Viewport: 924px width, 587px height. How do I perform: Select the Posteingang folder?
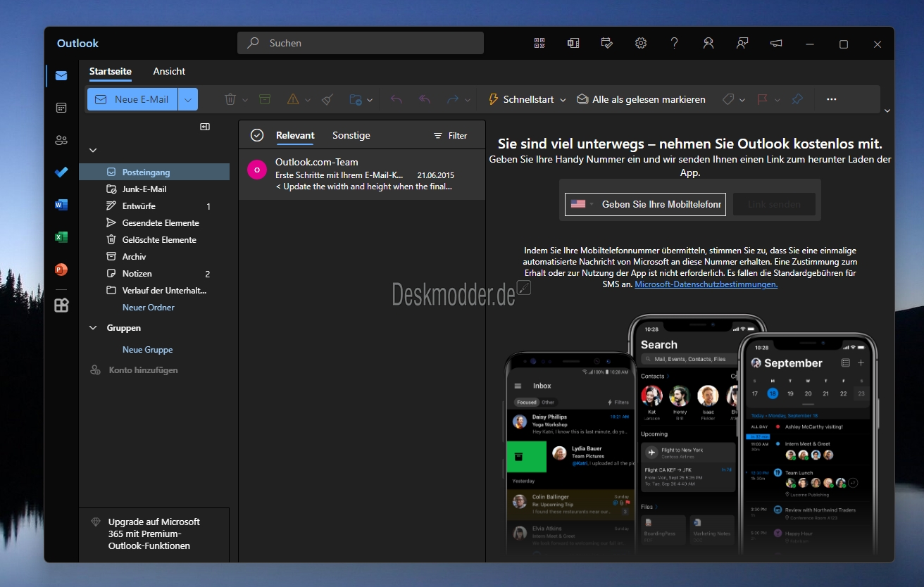pyautogui.click(x=154, y=172)
